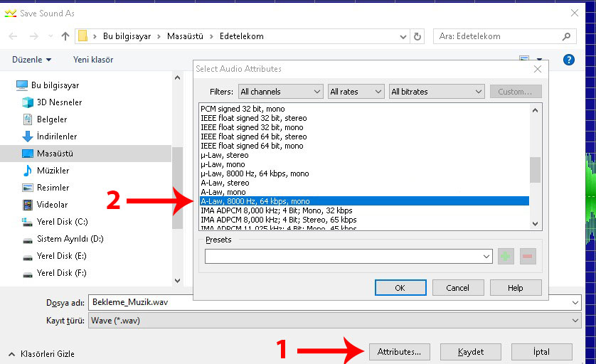
Task: Click sidebar scrollbar down arrow
Action: click(177, 281)
